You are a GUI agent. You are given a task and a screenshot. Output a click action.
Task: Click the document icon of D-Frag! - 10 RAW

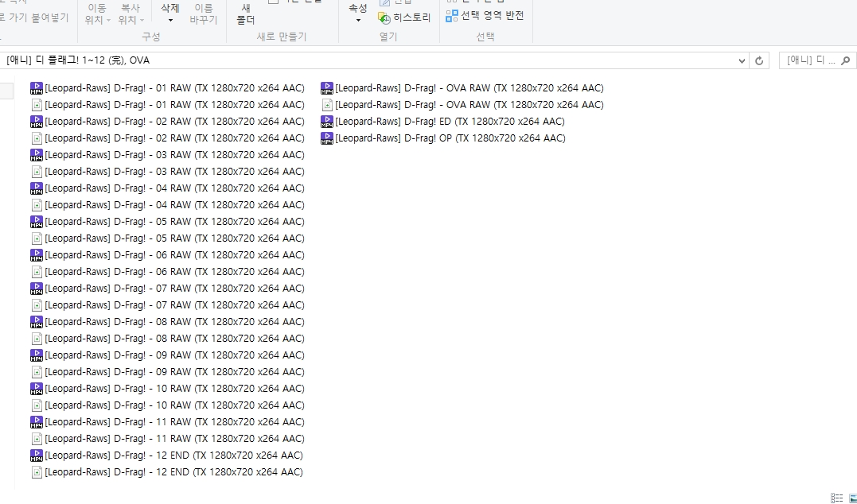point(37,405)
